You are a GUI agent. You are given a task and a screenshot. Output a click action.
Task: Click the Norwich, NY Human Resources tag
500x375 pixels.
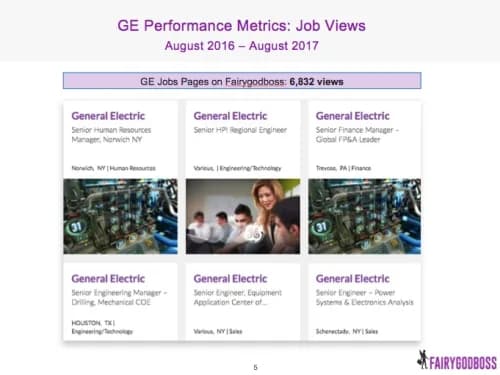tap(114, 168)
